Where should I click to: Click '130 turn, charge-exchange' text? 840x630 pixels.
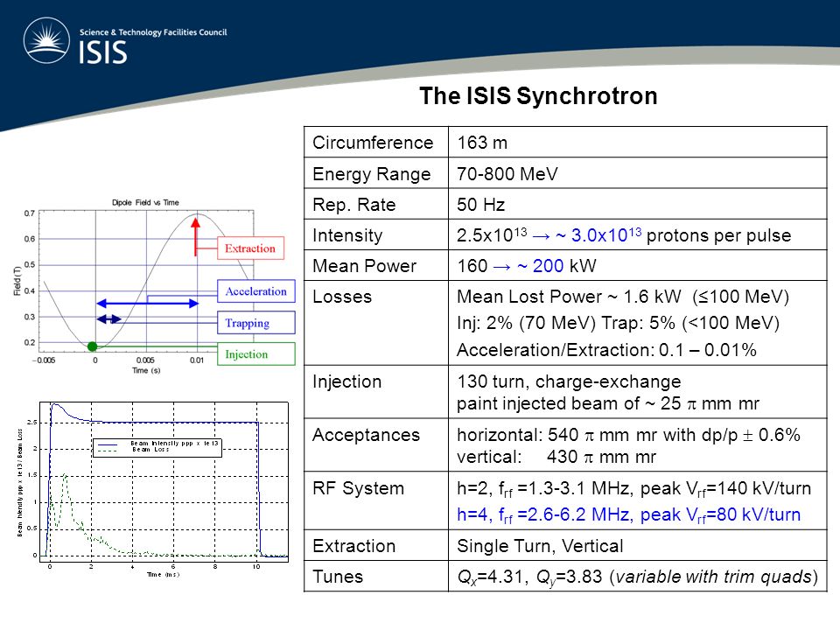569,381
